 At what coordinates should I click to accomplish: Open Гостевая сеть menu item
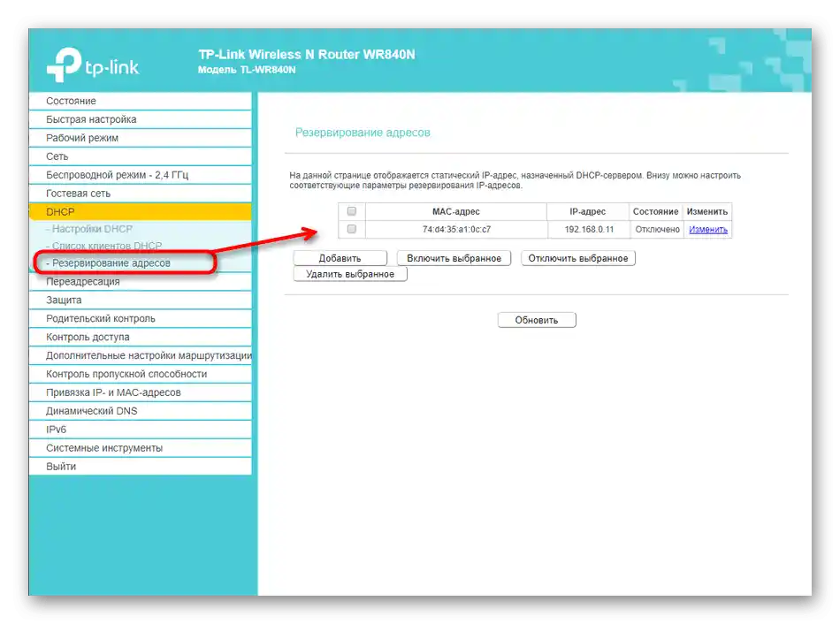point(141,194)
